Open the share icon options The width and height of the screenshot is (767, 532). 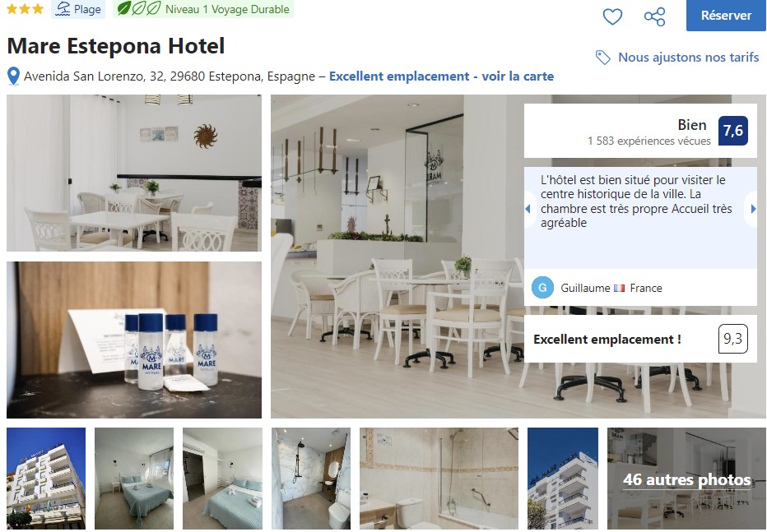click(x=654, y=16)
